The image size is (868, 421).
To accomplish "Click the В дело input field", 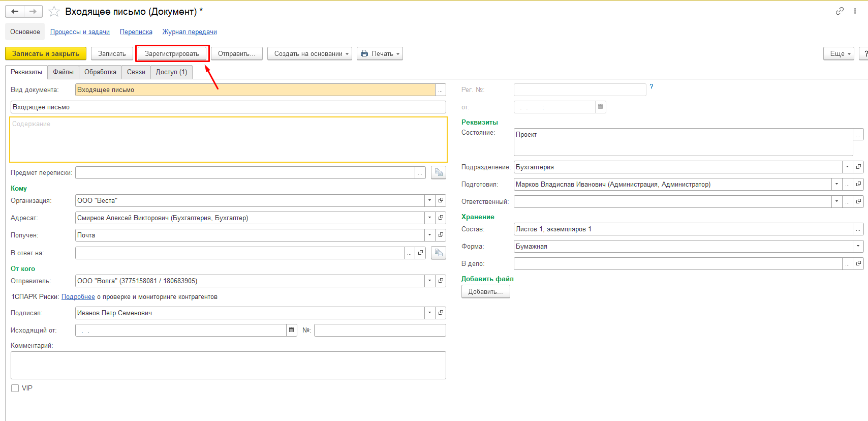I will (678, 263).
